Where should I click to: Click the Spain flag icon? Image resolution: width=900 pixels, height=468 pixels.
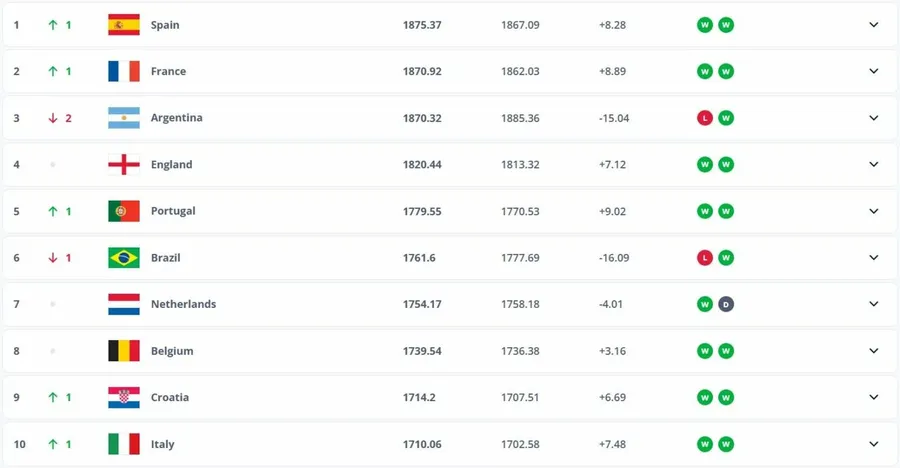(123, 25)
